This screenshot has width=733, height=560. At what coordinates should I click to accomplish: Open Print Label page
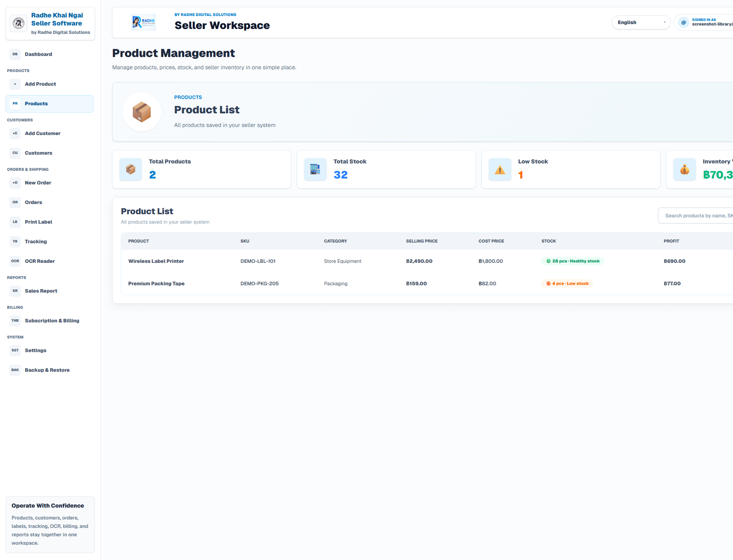coord(50,222)
